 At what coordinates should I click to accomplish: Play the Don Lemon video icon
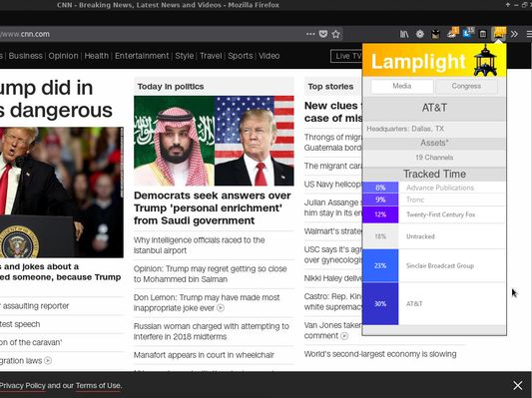click(221, 308)
